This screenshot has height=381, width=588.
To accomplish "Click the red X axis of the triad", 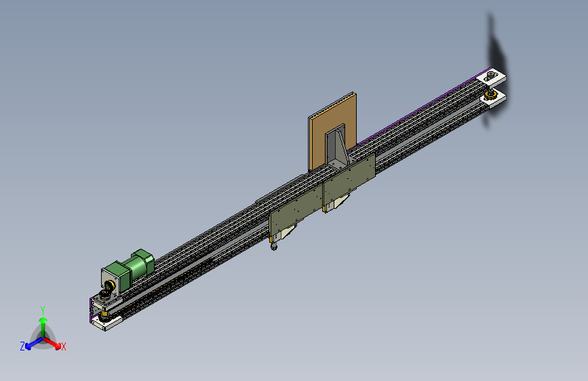I will [53, 343].
